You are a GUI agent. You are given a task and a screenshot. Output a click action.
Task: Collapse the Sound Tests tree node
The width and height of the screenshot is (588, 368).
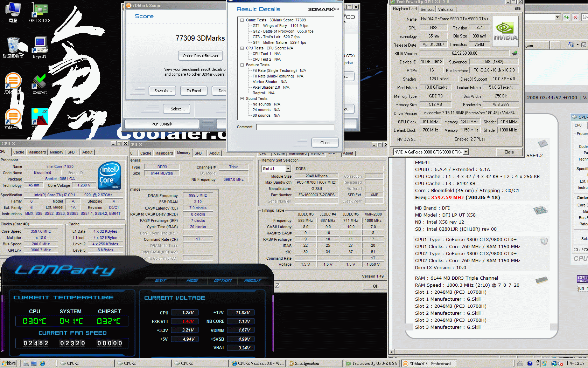[242, 98]
